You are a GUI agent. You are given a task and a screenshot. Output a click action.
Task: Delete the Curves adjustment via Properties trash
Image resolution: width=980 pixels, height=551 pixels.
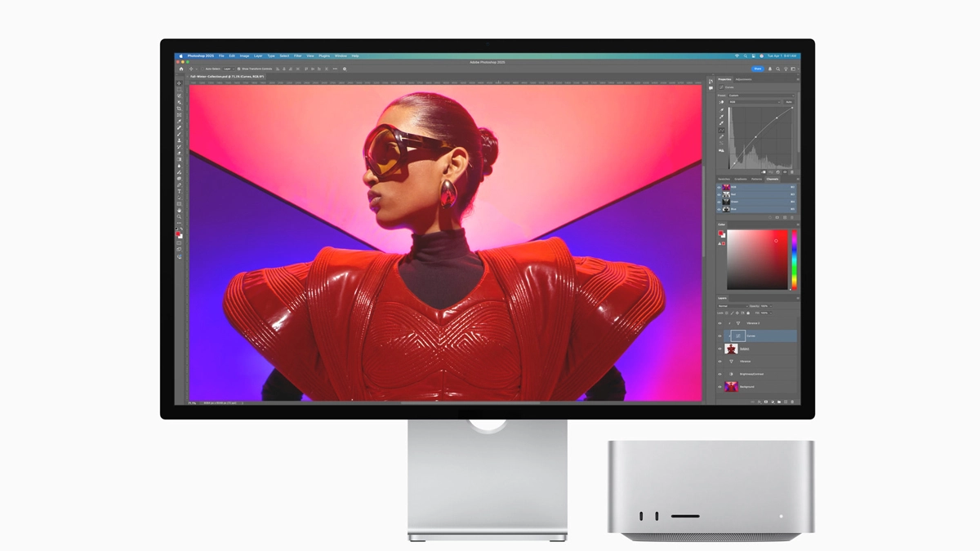point(792,172)
